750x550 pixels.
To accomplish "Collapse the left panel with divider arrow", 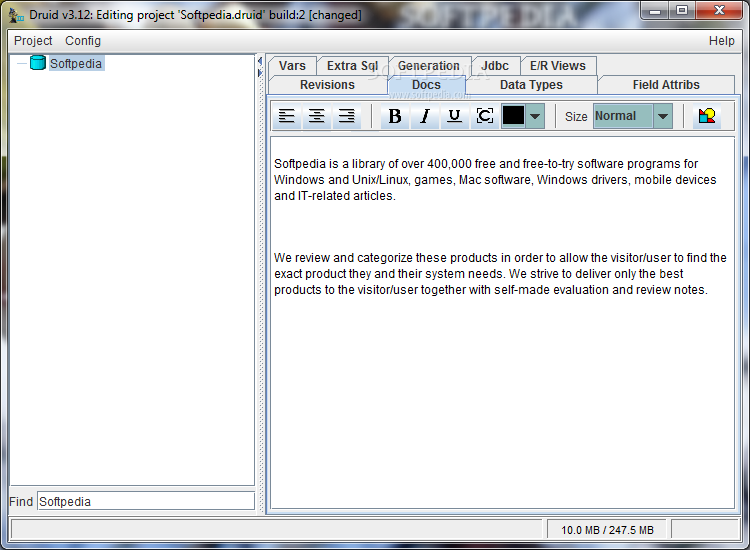I will click(260, 61).
